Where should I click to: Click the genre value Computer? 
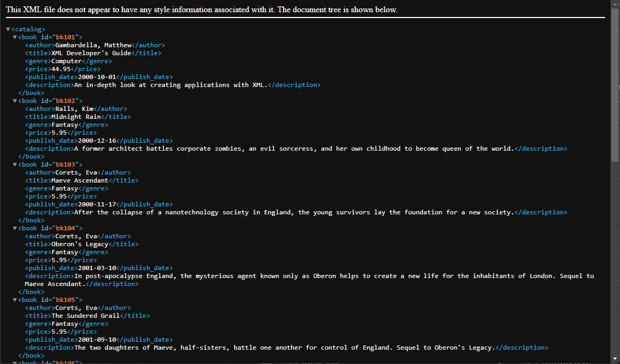point(66,61)
